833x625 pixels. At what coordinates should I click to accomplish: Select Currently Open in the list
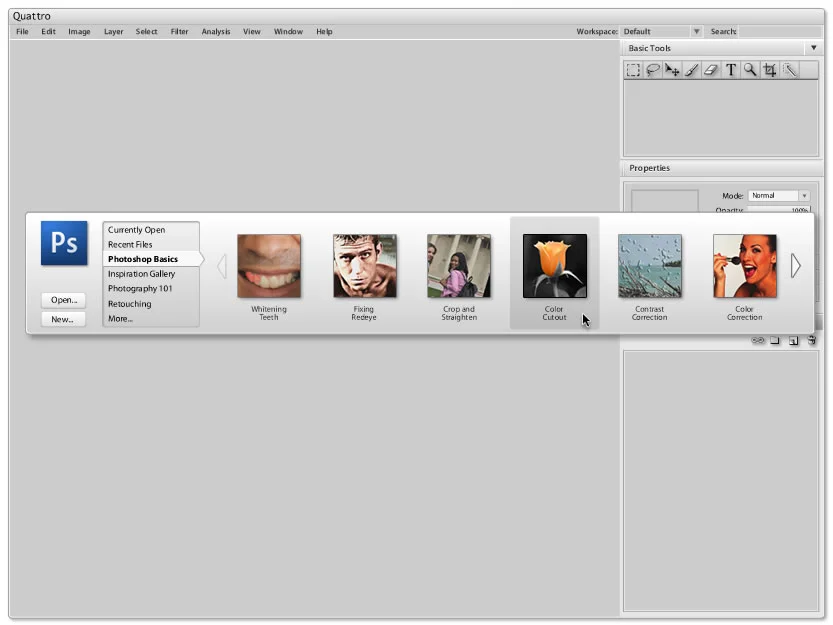tap(151, 230)
